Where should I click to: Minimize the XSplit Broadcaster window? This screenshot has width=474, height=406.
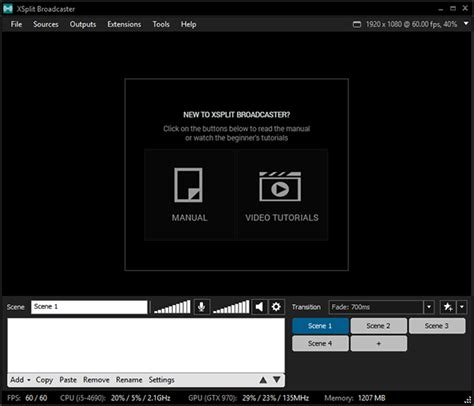coord(441,9)
